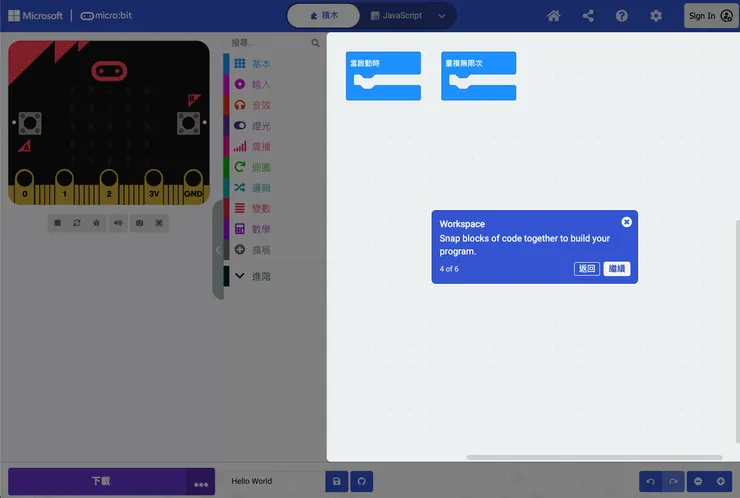Screen dimensions: 740x498
Task: Click the micro:bit face logo on simulator
Action: coord(109,71)
